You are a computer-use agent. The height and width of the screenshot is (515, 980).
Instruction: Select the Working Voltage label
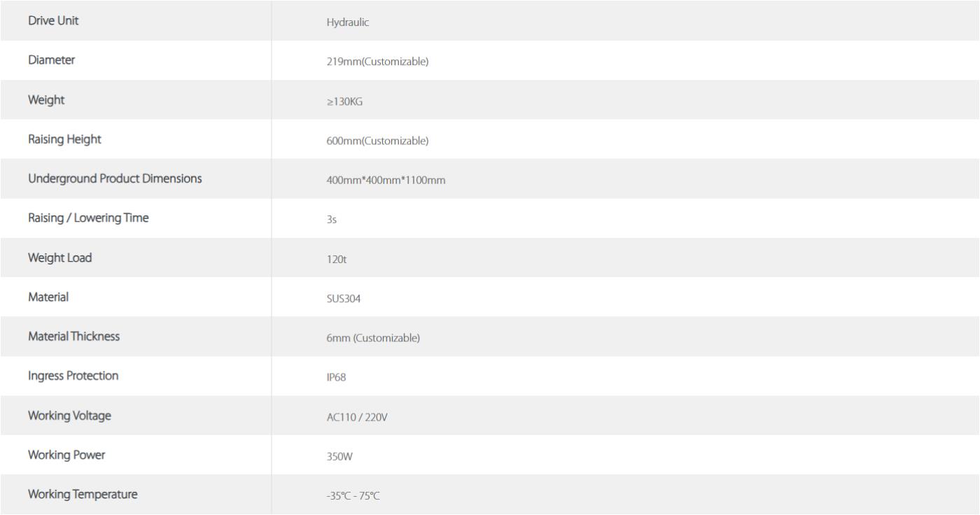click(69, 416)
